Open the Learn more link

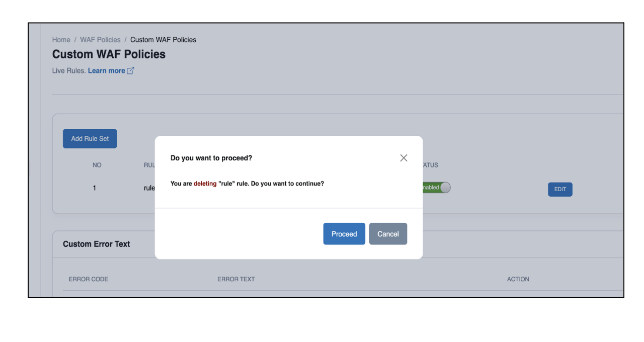(x=106, y=71)
